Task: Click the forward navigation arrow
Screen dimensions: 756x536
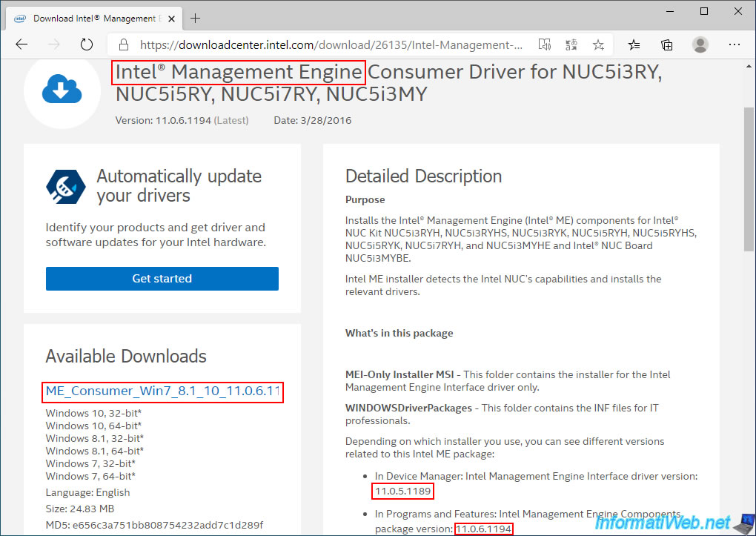Action: click(54, 45)
